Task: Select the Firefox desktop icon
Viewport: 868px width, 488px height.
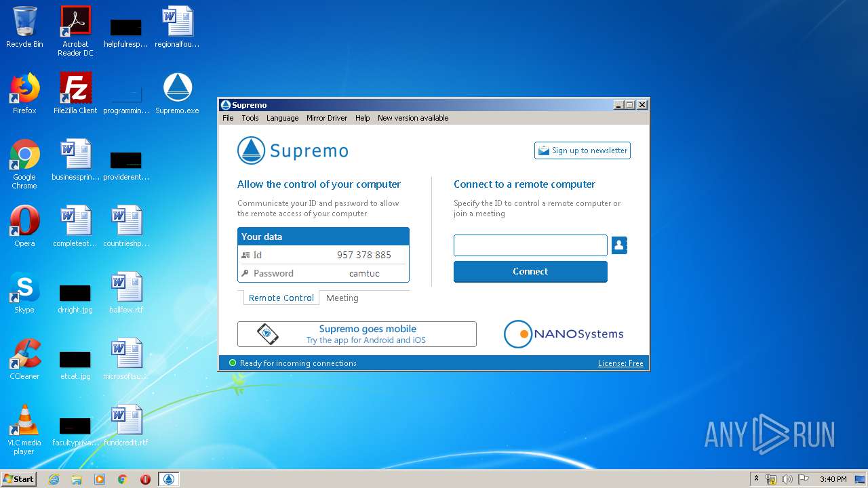Action: 24,94
